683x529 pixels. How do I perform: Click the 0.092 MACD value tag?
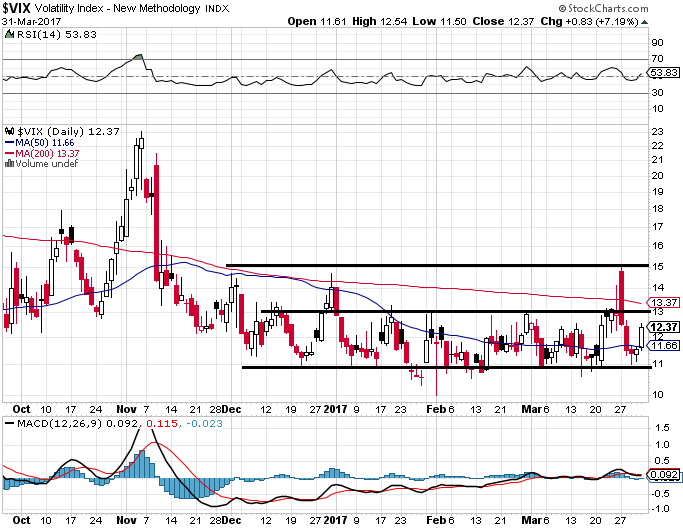tap(664, 475)
